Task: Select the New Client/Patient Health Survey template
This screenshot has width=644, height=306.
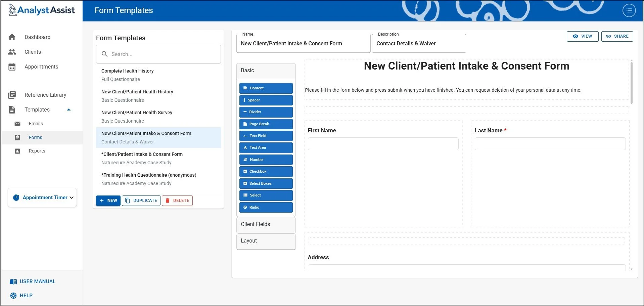Action: coord(137,113)
